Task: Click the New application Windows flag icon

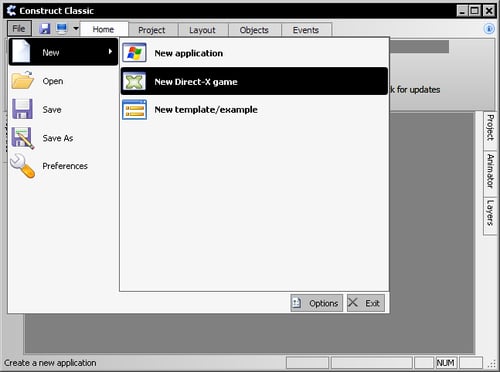Action: (x=134, y=53)
